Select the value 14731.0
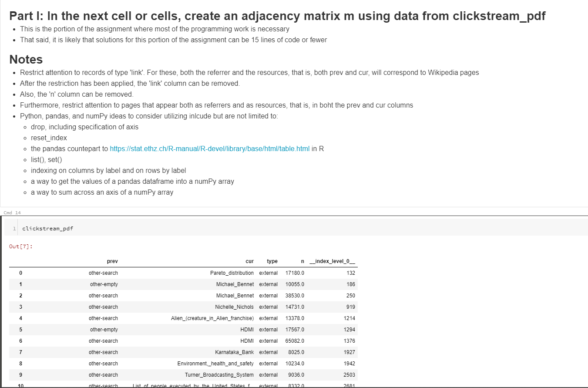 pyautogui.click(x=295, y=307)
